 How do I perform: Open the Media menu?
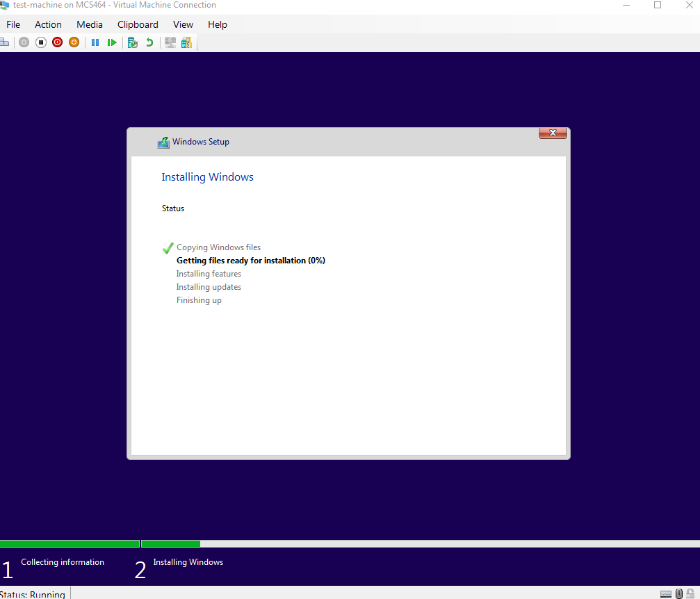(90, 24)
